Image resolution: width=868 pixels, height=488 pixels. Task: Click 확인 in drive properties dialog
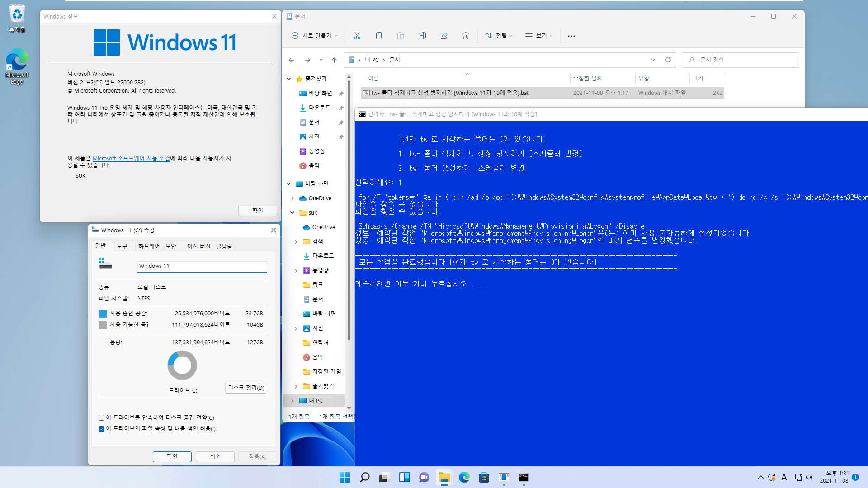click(x=172, y=457)
